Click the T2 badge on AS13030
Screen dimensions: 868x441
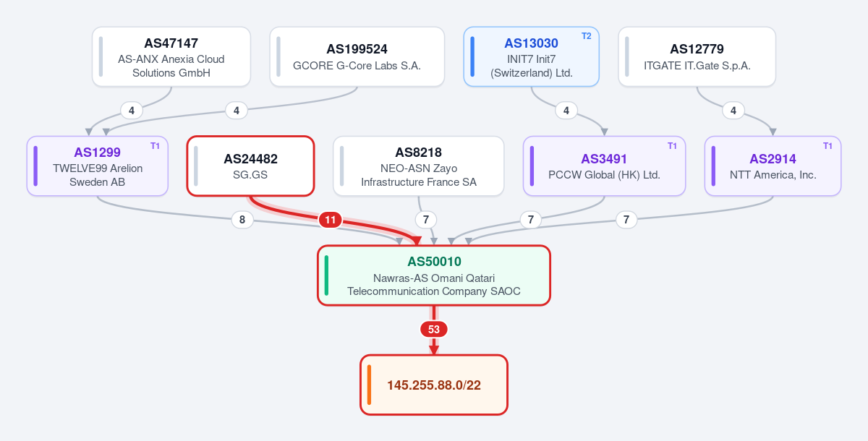click(x=586, y=36)
